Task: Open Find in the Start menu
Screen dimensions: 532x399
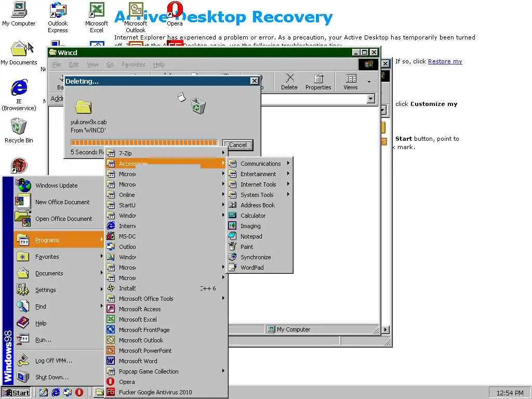Action: coord(59,307)
